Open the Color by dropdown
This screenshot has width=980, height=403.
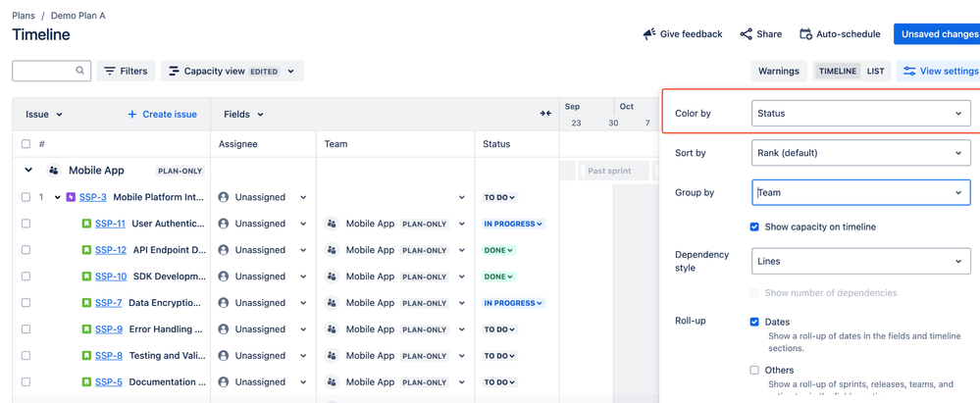(860, 114)
